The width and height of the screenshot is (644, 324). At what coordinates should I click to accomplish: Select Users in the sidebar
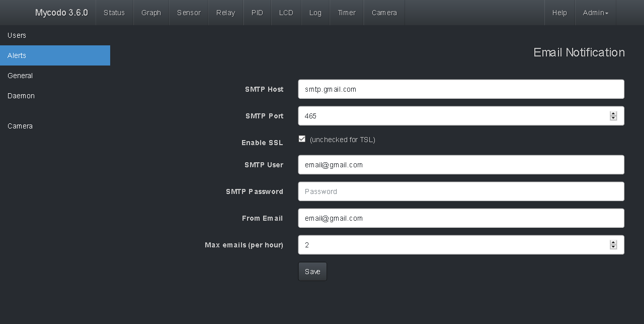(x=17, y=35)
